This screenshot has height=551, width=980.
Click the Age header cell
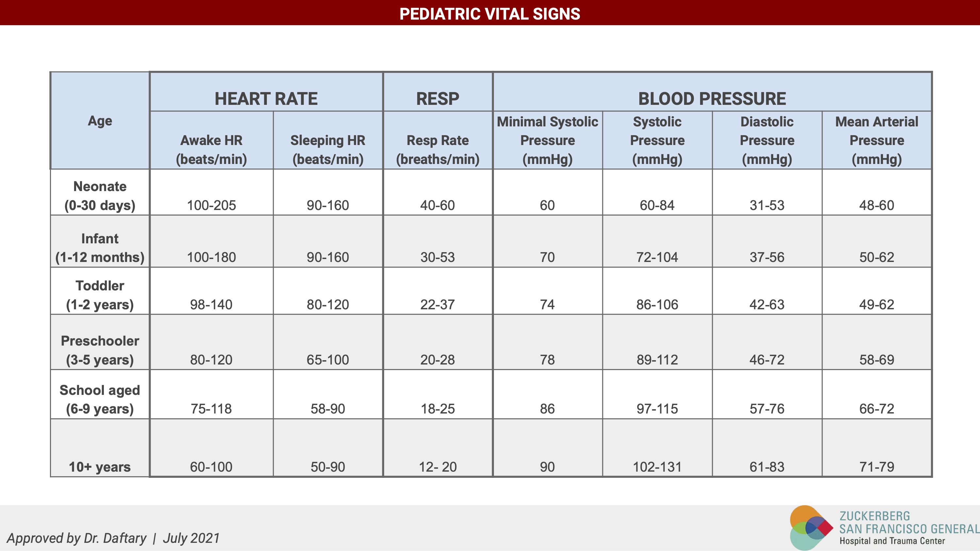(100, 121)
